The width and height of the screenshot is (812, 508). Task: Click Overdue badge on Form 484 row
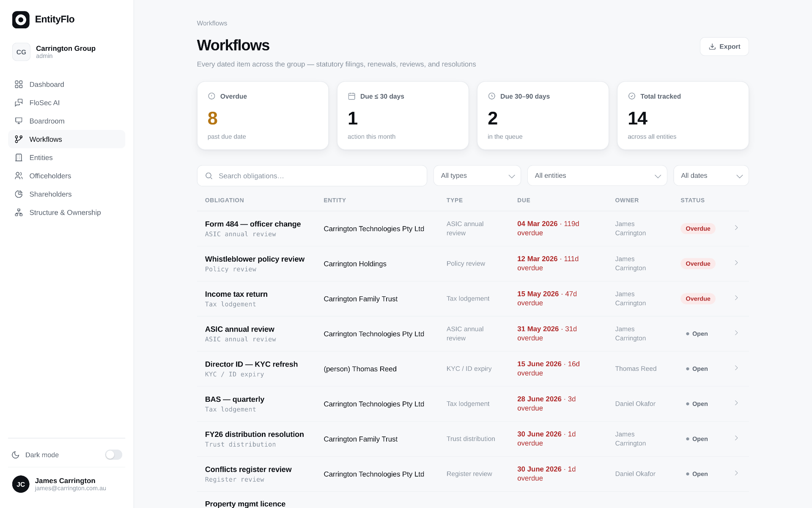(x=698, y=229)
